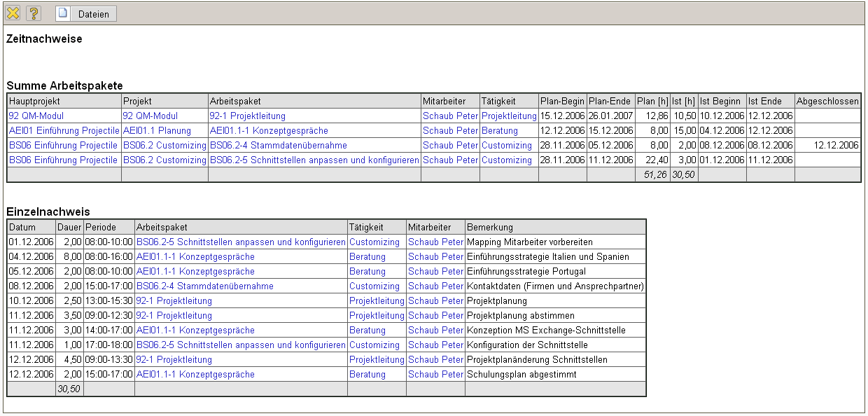
Task: Click the Plan [h] column header
Action: coord(652,102)
